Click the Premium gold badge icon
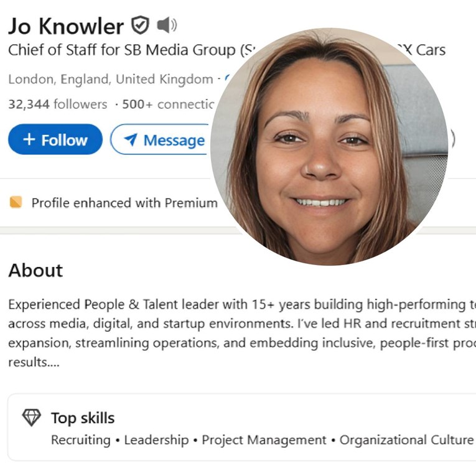 16,202
